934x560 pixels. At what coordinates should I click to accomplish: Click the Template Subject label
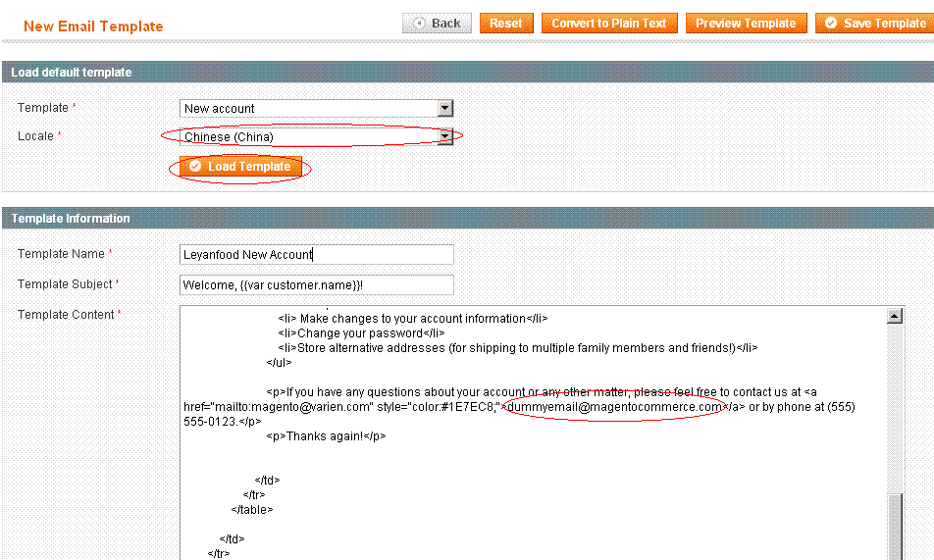pos(65,284)
